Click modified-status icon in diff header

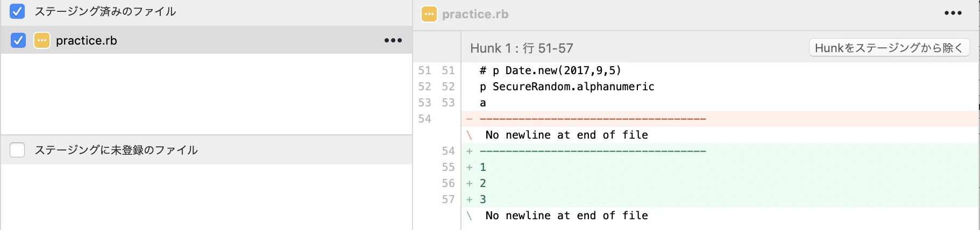pyautogui.click(x=429, y=14)
